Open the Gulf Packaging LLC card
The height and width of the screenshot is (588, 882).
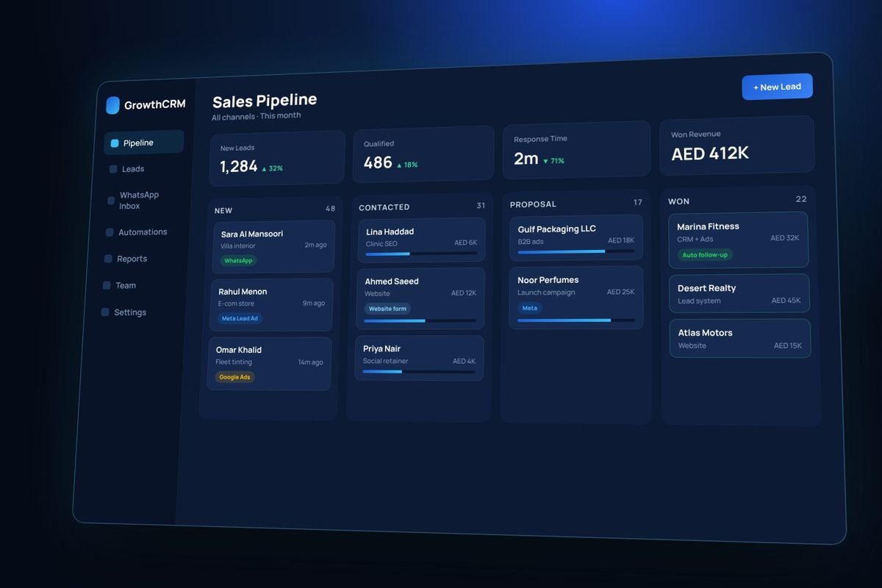click(x=576, y=237)
